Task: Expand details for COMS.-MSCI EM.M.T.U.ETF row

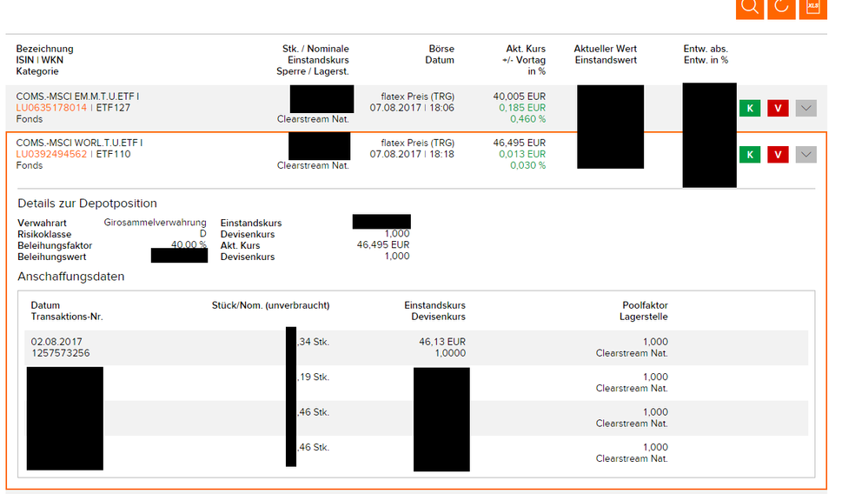Action: pyautogui.click(x=805, y=108)
